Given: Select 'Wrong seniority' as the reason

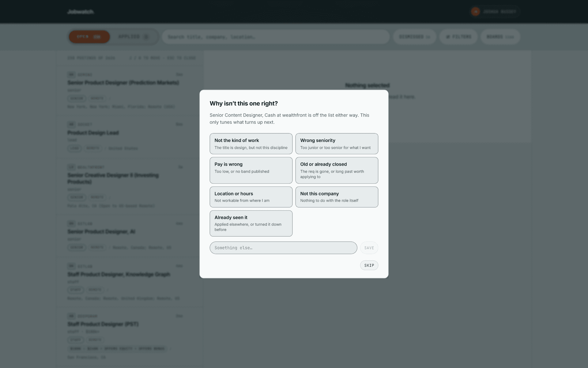Looking at the screenshot, I should pyautogui.click(x=337, y=144).
